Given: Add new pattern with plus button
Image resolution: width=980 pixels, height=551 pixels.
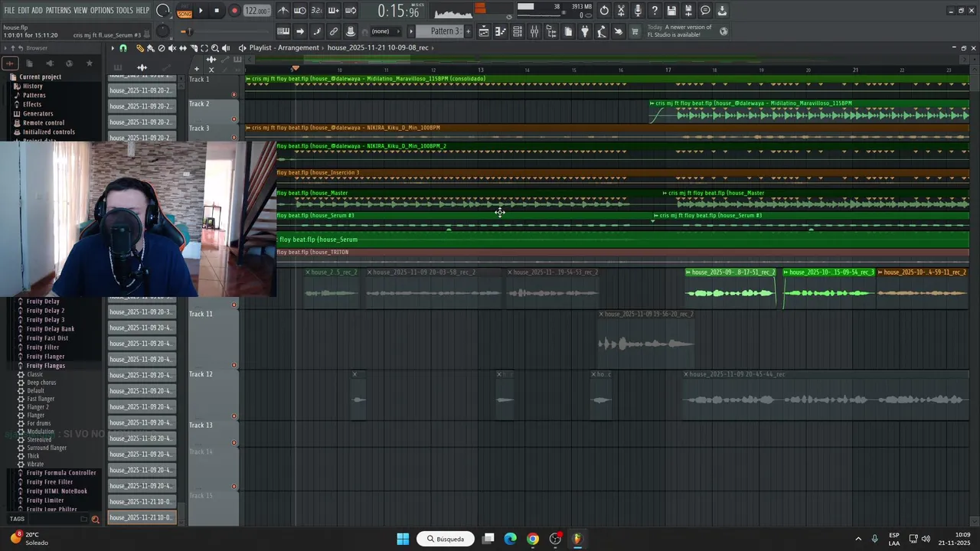Looking at the screenshot, I should (x=469, y=31).
